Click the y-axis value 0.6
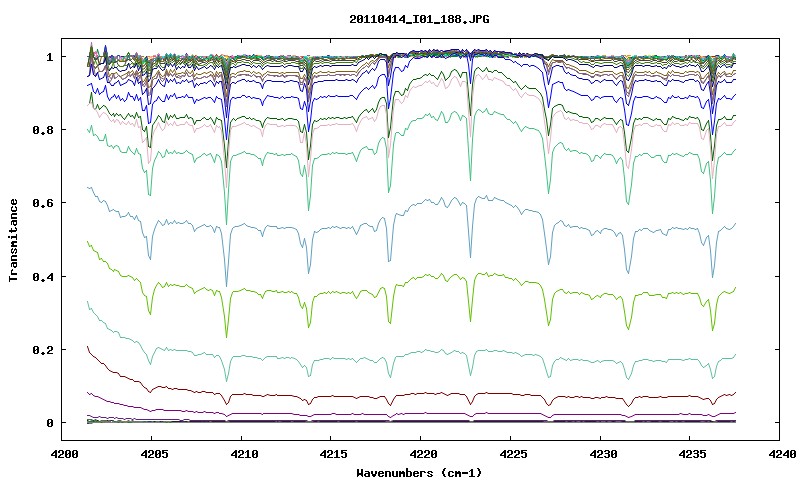 point(43,203)
